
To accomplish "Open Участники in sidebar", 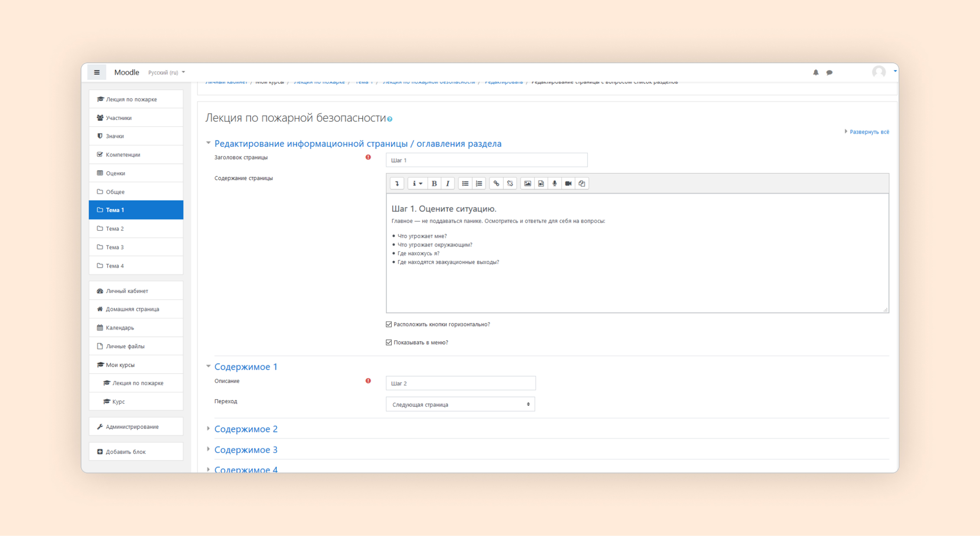I will pos(136,118).
